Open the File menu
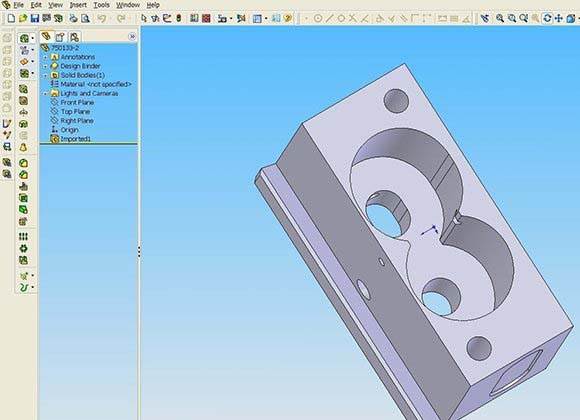 point(18,5)
